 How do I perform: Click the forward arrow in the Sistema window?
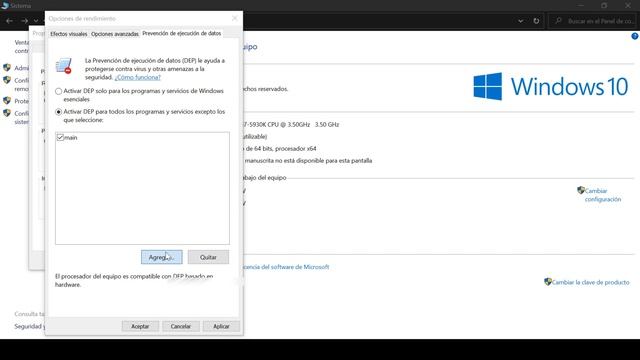pyautogui.click(x=24, y=20)
